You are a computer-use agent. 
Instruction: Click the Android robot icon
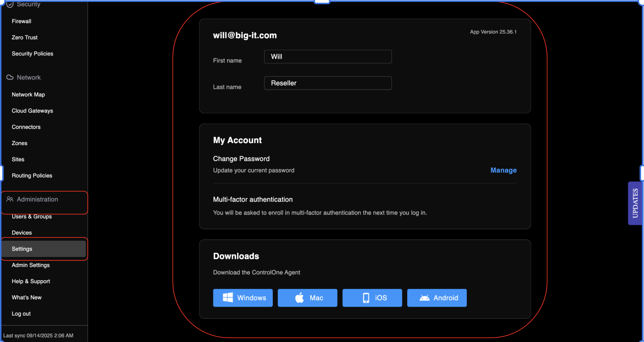(424, 298)
